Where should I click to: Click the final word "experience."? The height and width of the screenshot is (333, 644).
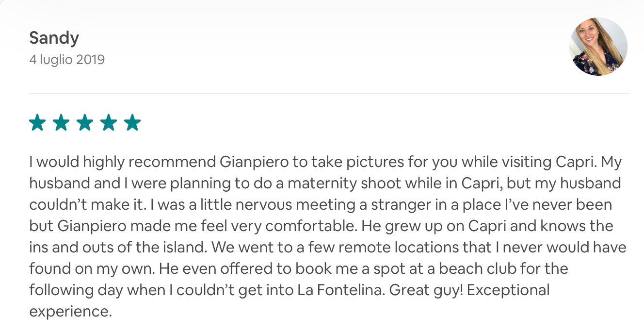coord(70,311)
